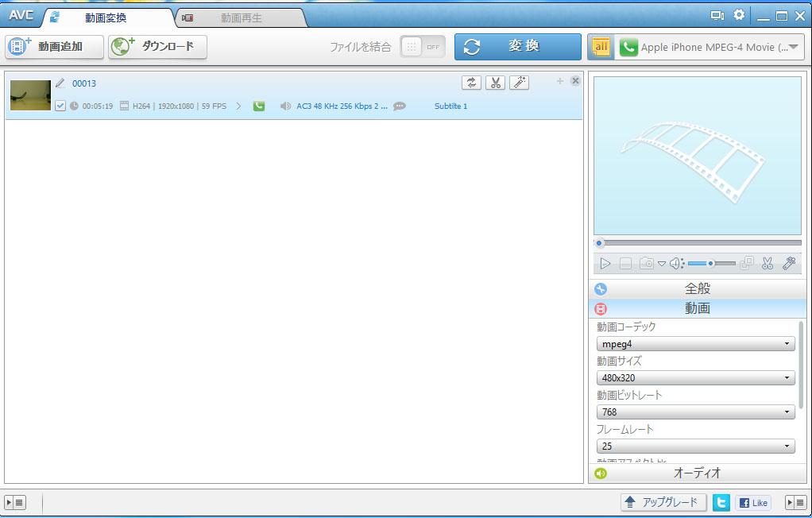Image resolution: width=812 pixels, height=518 pixels.
Task: Switch to the 動画再生 tab
Action: coord(242,17)
